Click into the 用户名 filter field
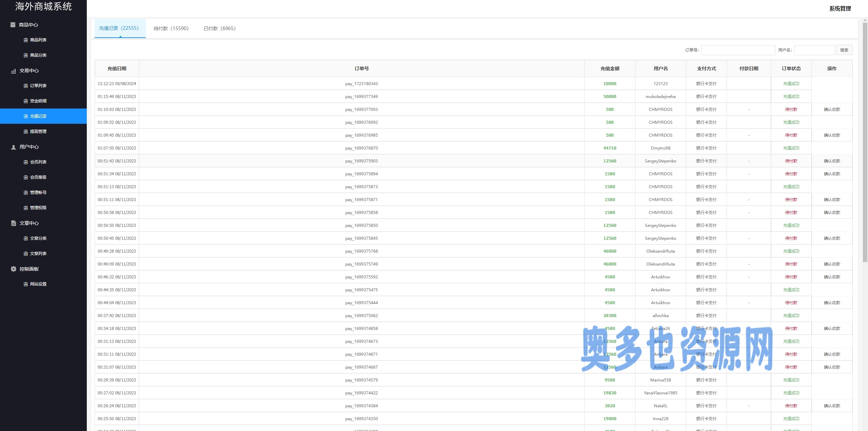This screenshot has width=868, height=431. click(814, 50)
